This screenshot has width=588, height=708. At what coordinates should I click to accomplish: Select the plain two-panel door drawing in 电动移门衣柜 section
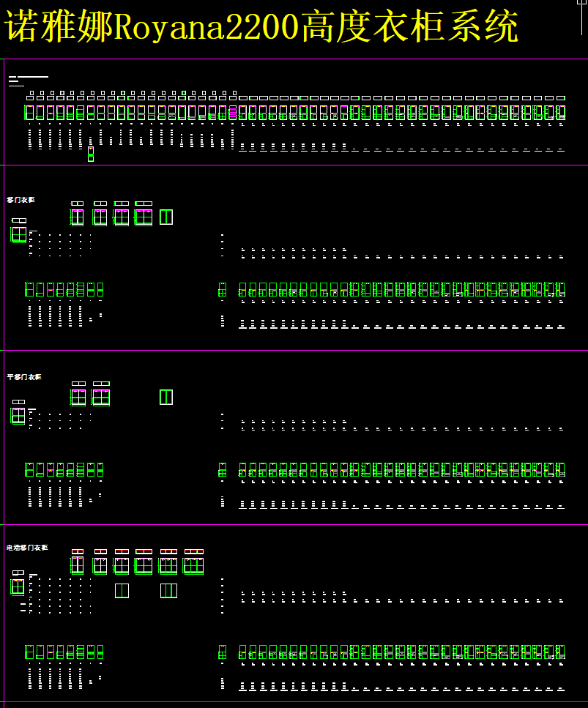[x=122, y=591]
